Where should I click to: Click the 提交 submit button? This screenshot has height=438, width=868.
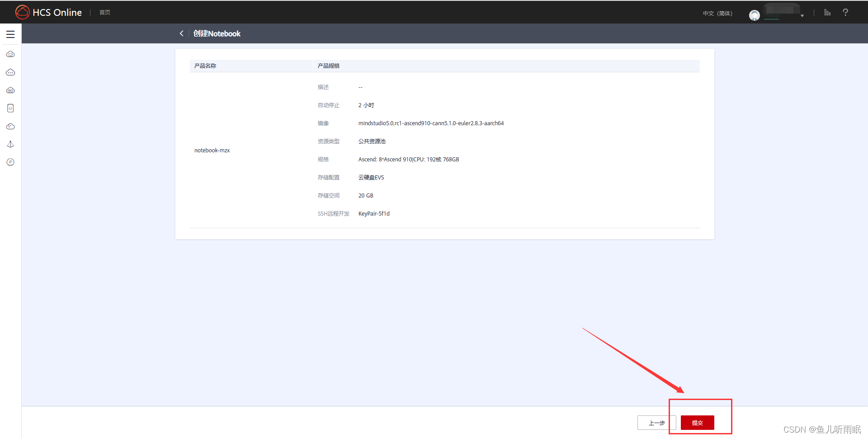point(697,423)
